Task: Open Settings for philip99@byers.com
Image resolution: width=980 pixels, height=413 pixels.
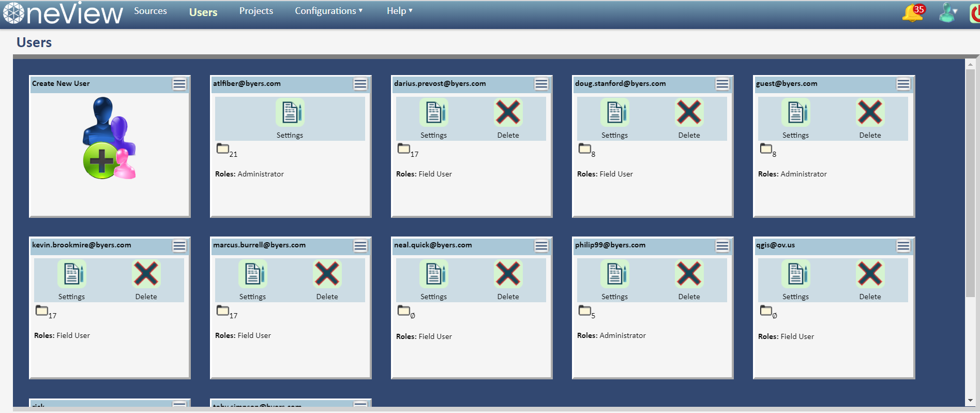Action: pos(614,274)
